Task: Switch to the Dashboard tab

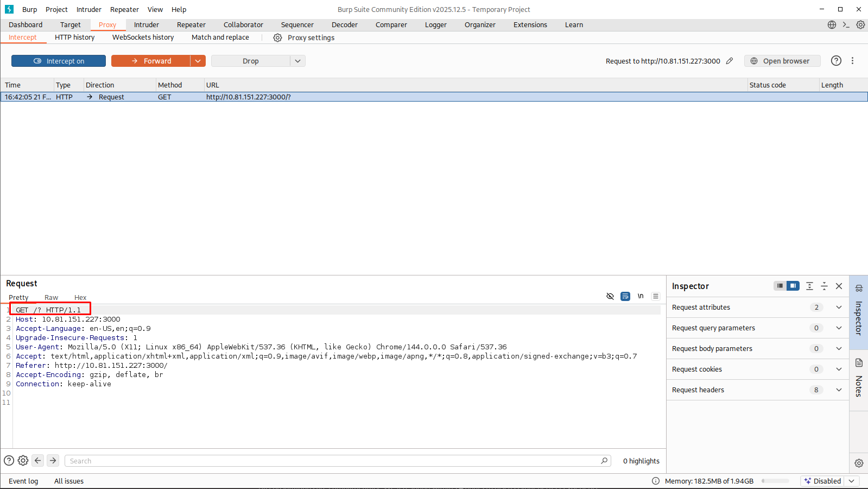Action: [26, 24]
